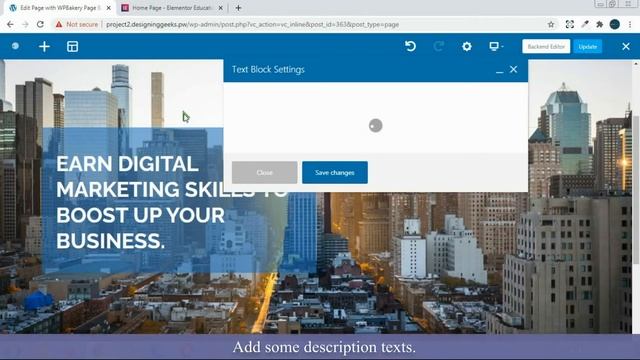Click the Earn Digital Marketing Skills heading text

click(x=171, y=202)
